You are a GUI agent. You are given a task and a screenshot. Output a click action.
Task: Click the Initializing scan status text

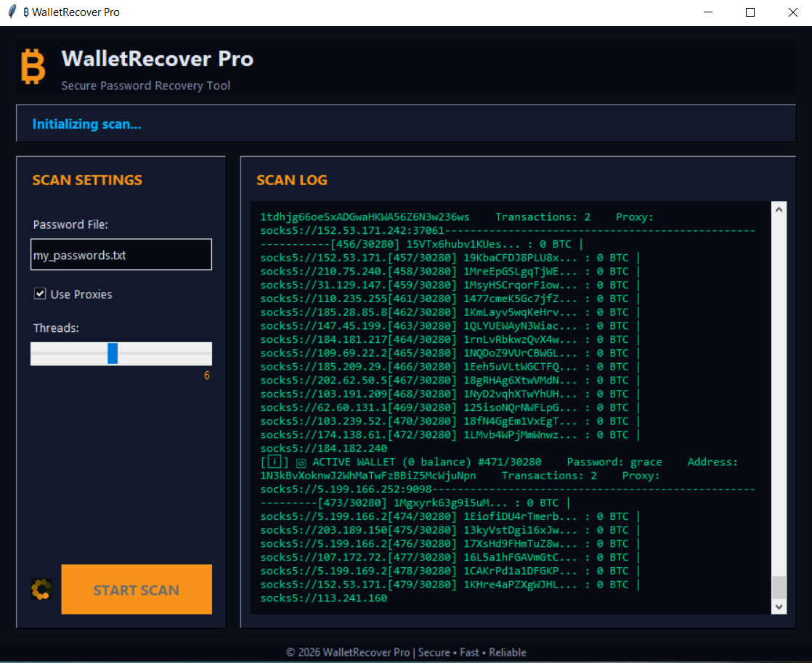click(x=86, y=124)
